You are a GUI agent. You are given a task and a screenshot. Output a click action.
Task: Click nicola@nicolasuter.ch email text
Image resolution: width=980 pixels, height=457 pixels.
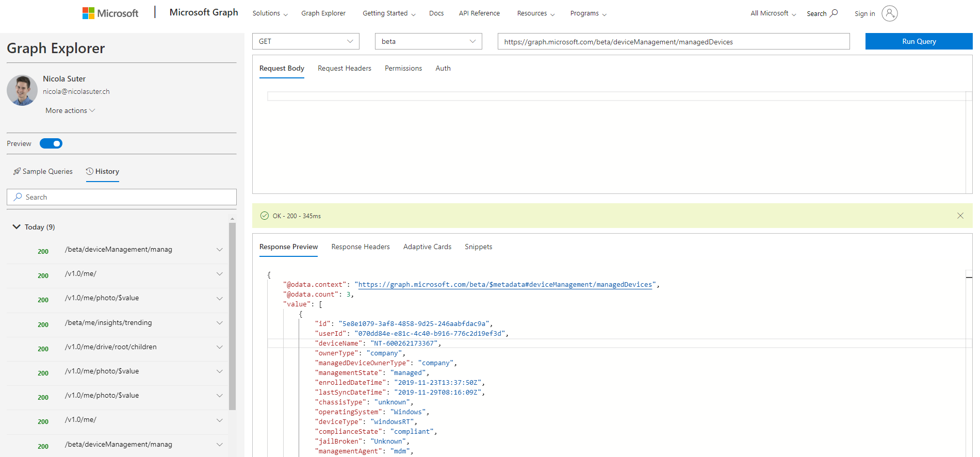click(76, 91)
